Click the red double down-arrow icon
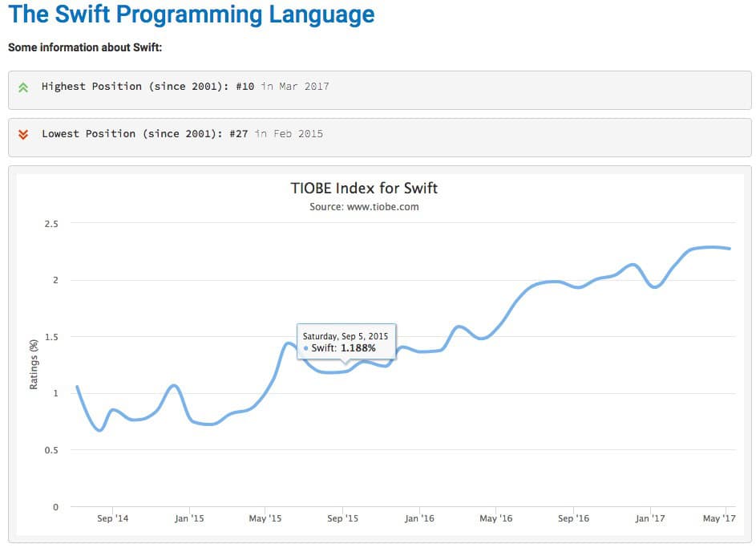The height and width of the screenshot is (548, 756). pos(23,135)
